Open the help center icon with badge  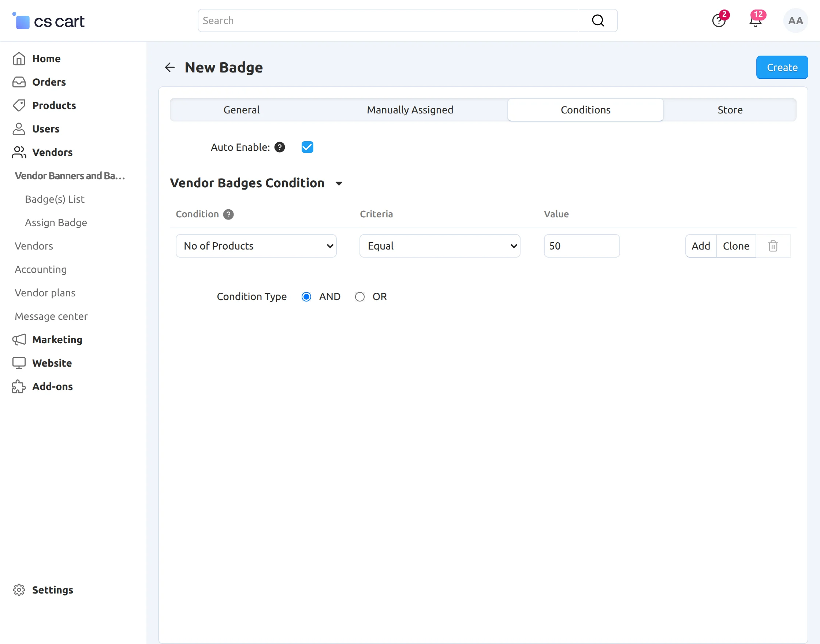(719, 21)
